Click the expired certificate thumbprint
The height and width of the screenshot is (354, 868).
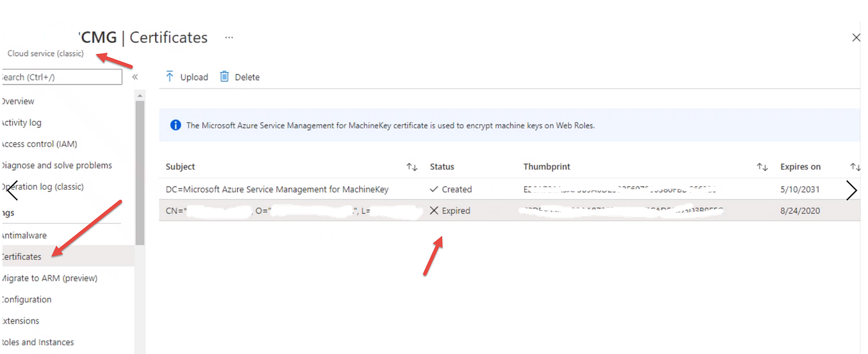pos(622,211)
